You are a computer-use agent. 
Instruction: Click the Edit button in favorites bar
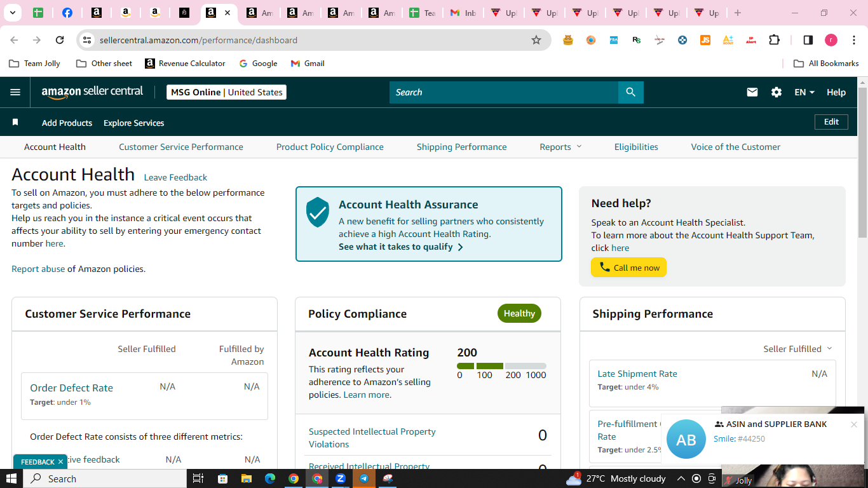(x=831, y=122)
